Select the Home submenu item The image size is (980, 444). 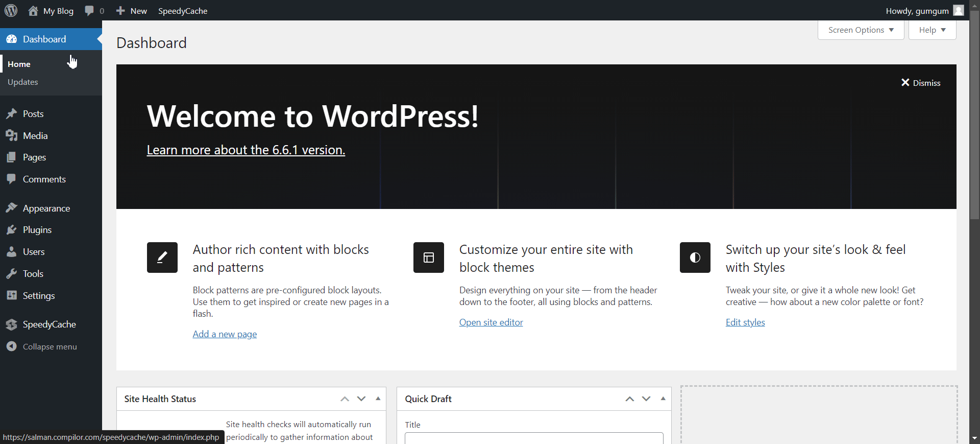19,64
